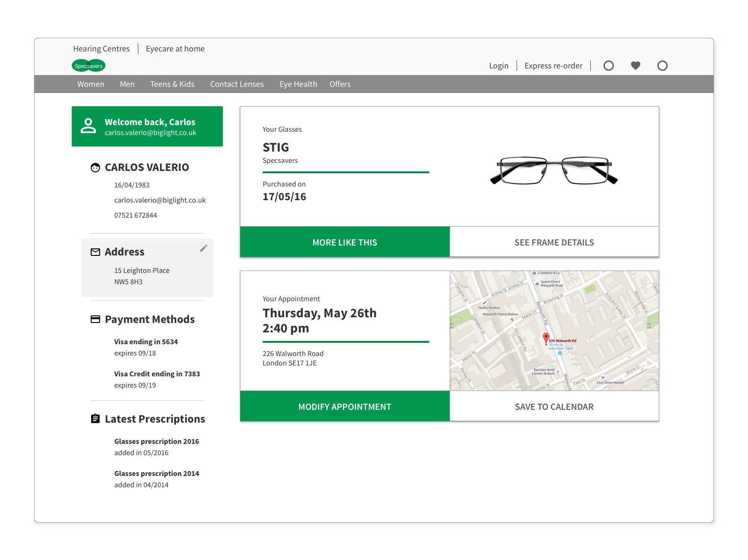
Task: Open the Men menu
Action: pos(127,84)
